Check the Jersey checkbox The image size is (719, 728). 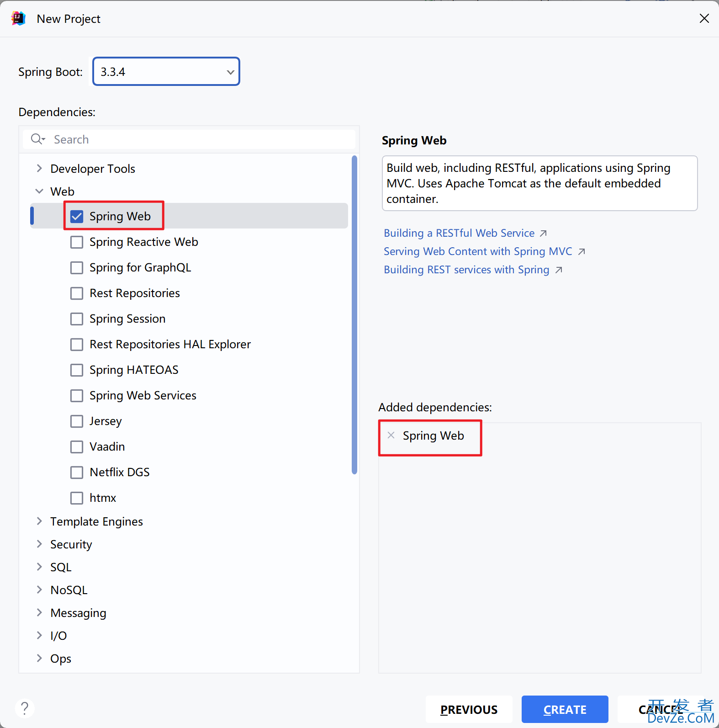pyautogui.click(x=77, y=421)
